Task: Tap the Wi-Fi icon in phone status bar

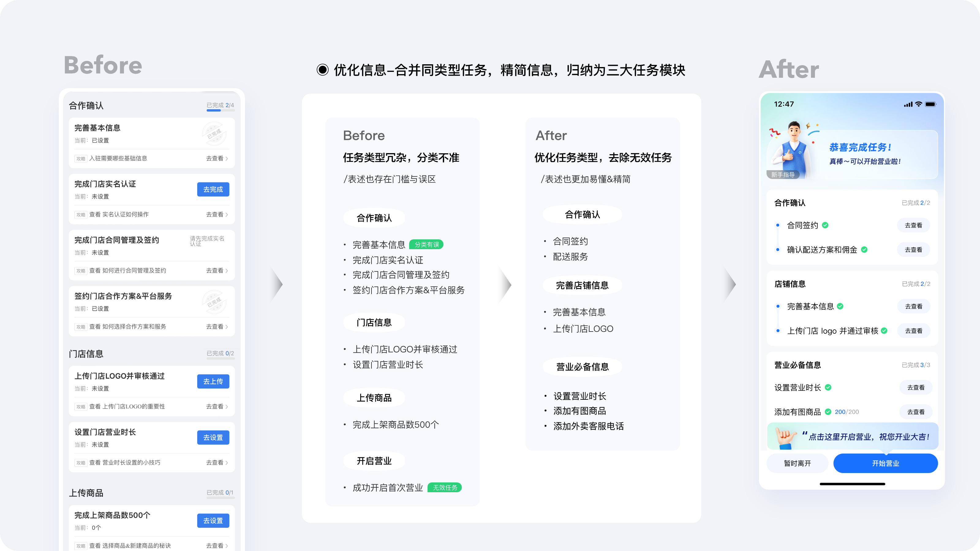Action: pyautogui.click(x=919, y=104)
